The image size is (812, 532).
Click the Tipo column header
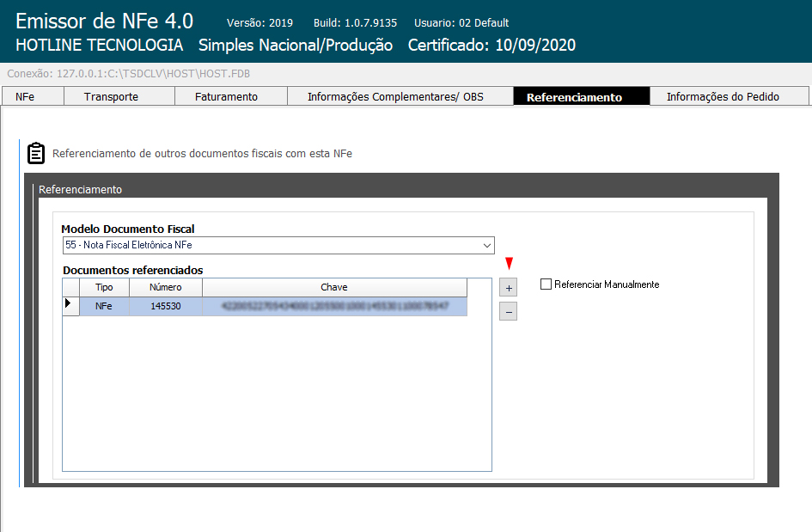pos(104,287)
